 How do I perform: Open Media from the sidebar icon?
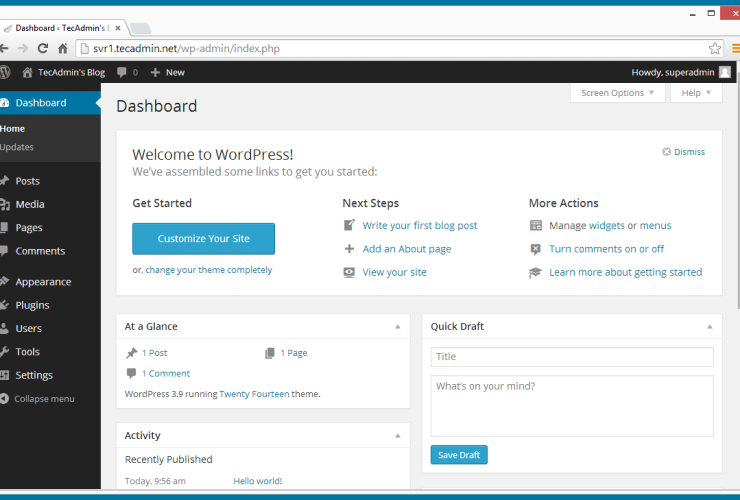point(5,204)
